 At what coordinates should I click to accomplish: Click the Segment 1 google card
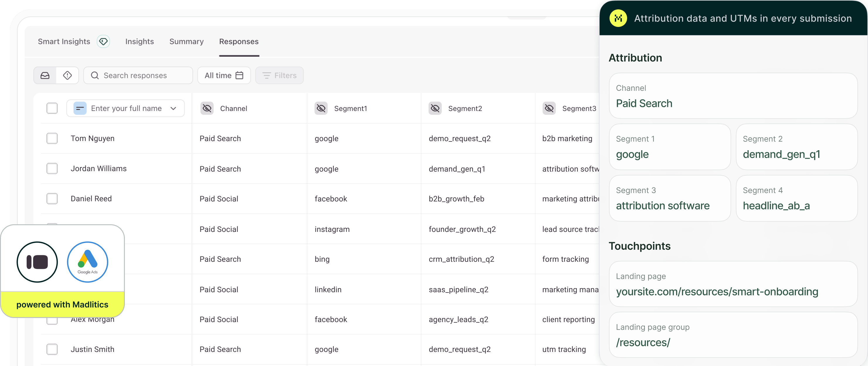[x=670, y=147]
